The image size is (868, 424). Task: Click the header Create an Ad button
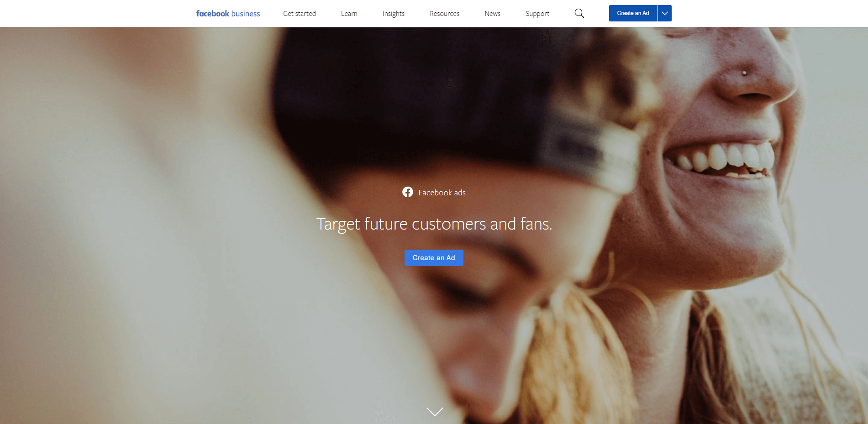[x=633, y=13]
